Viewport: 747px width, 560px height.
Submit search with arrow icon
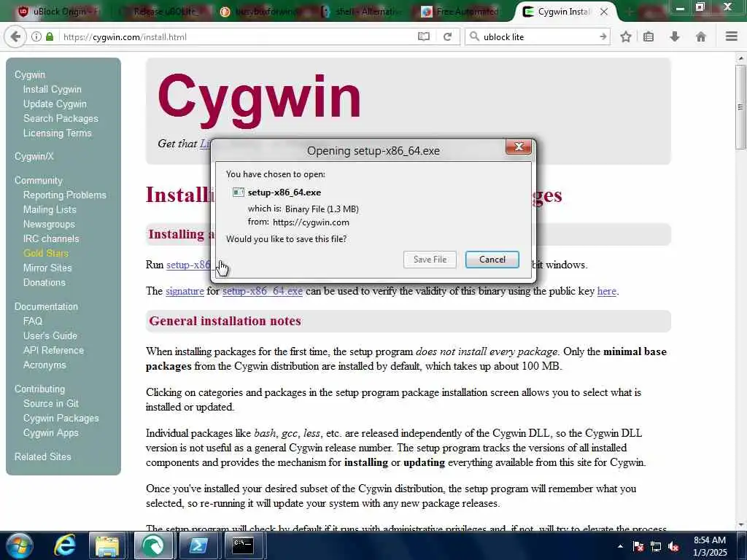point(603,36)
